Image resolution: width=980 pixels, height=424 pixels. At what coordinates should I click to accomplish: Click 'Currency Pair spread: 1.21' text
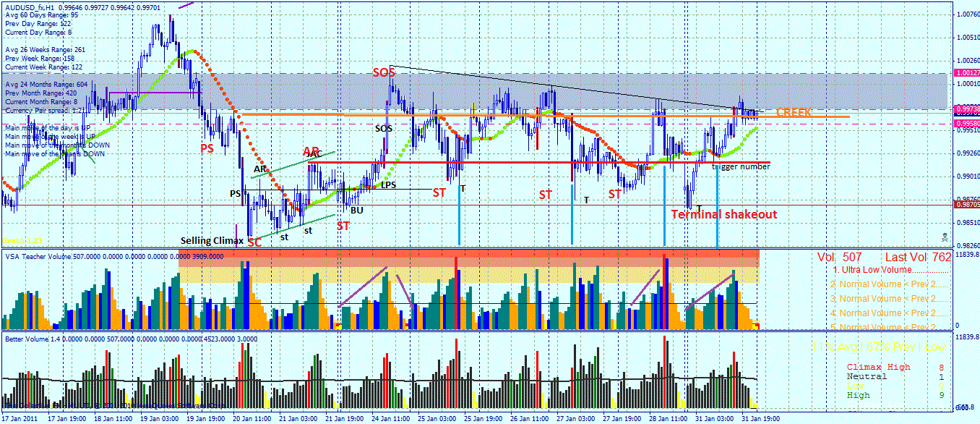point(46,111)
